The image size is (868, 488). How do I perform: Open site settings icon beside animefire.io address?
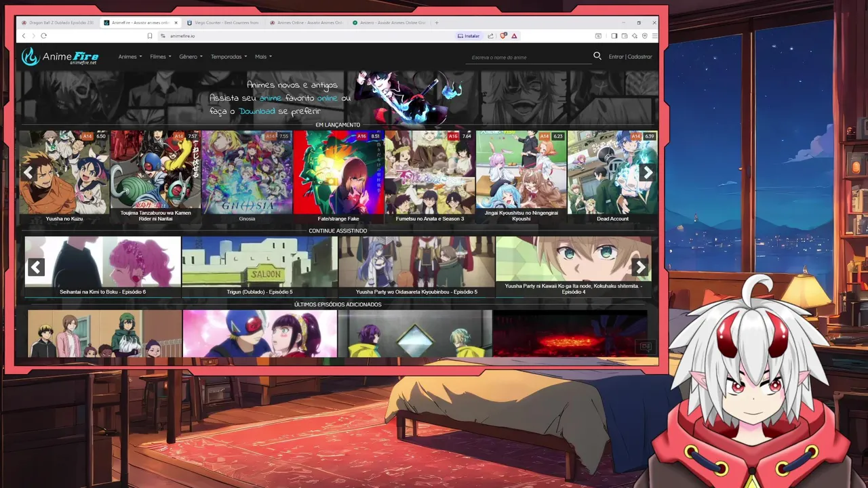(163, 36)
